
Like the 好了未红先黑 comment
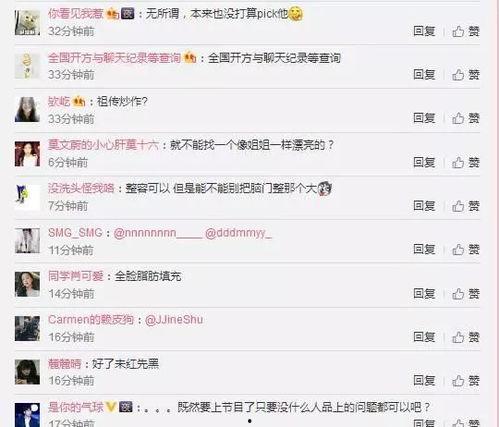click(x=466, y=380)
